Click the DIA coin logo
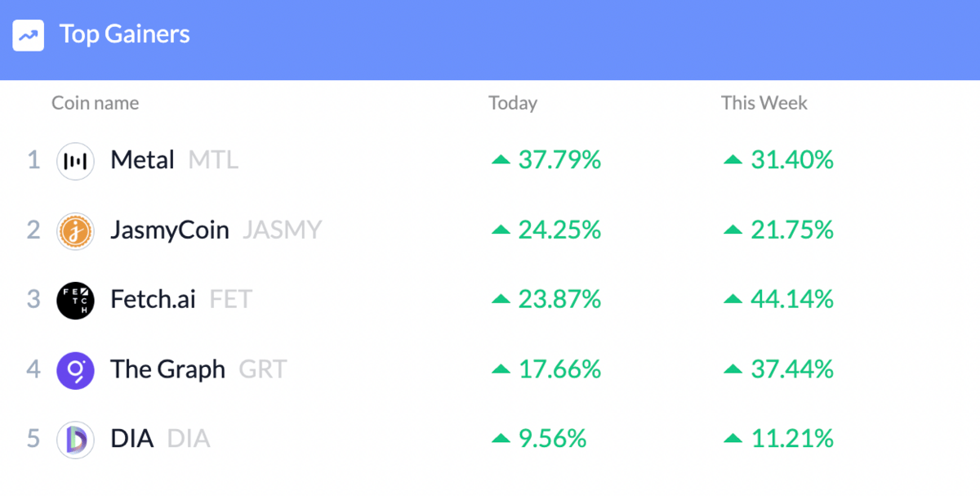The image size is (980, 496). (75, 439)
